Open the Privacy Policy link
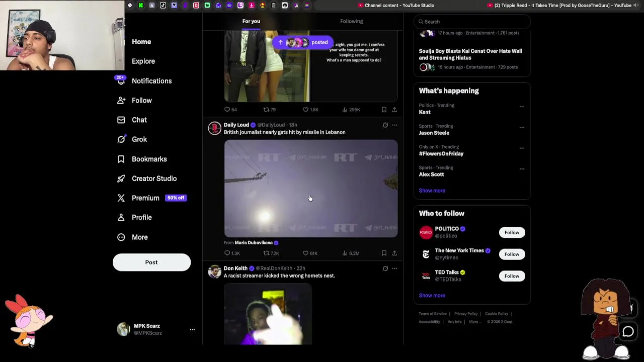This screenshot has width=644, height=362. click(465, 314)
